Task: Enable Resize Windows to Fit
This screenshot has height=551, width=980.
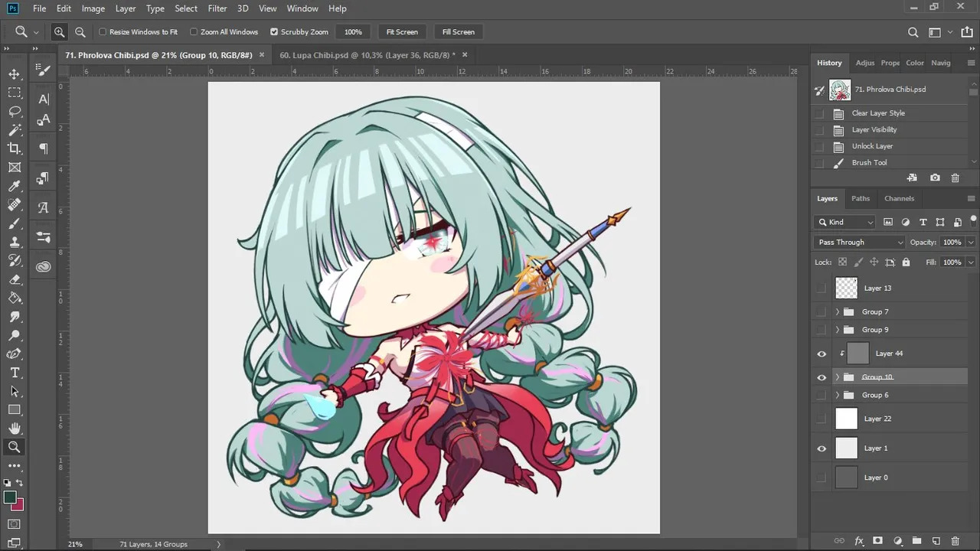Action: pyautogui.click(x=103, y=32)
